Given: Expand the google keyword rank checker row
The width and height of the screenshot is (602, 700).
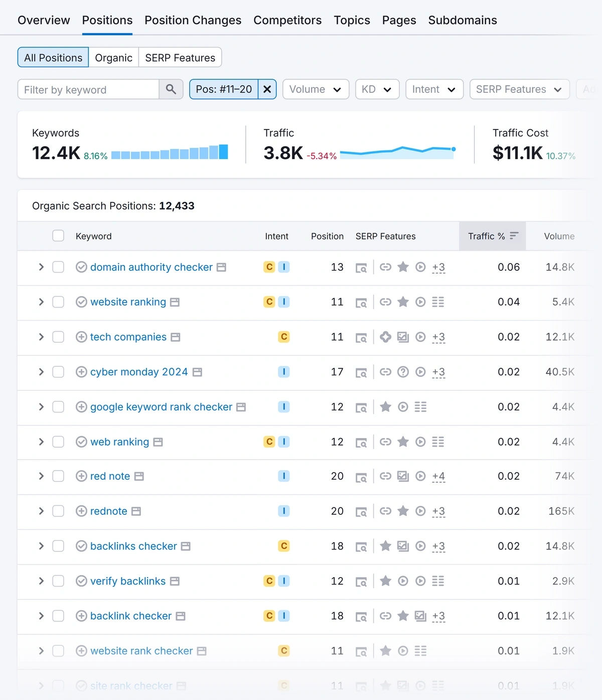Looking at the screenshot, I should tap(41, 407).
